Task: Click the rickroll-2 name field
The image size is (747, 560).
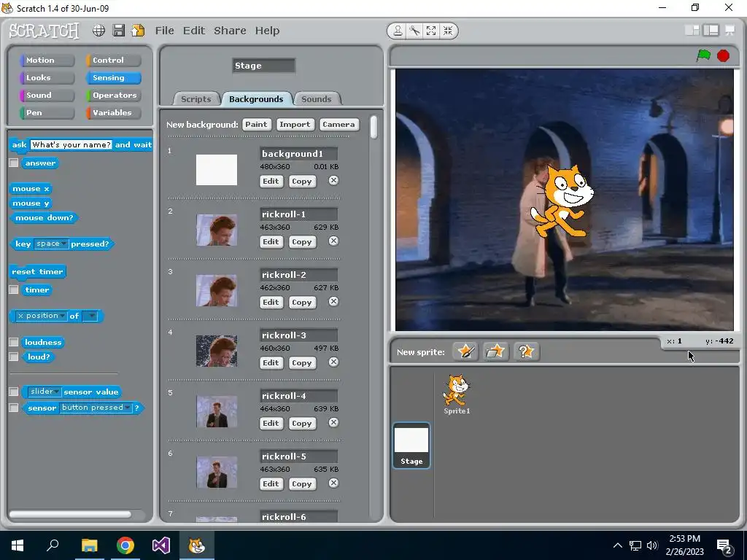Action: pos(298,275)
